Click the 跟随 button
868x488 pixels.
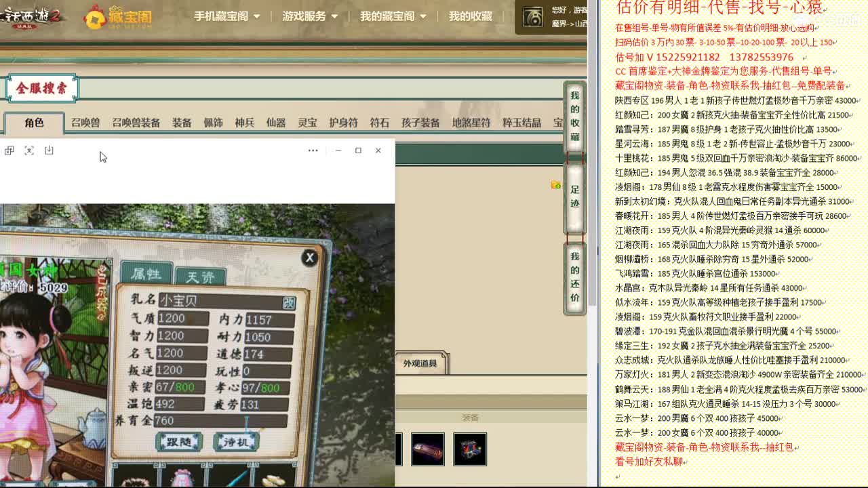(x=179, y=442)
